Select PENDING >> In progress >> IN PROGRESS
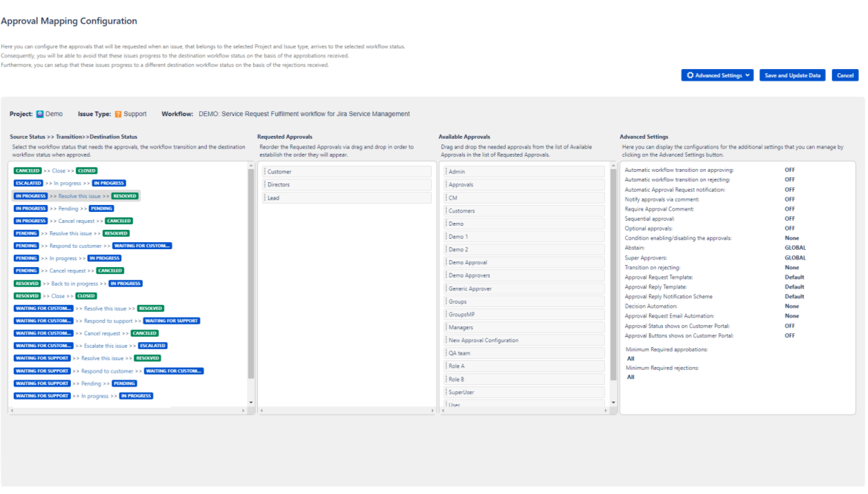This screenshot has height=494, width=868. [x=68, y=258]
